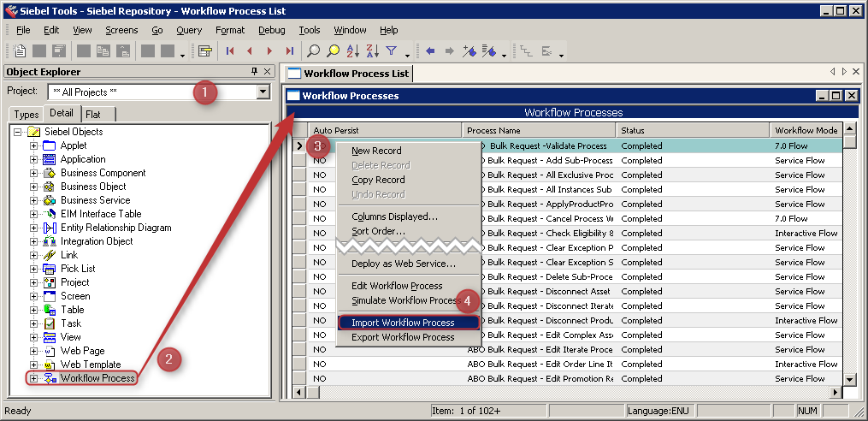The height and width of the screenshot is (421, 868).
Task: Click the New Object toolbar icon
Action: [x=20, y=51]
